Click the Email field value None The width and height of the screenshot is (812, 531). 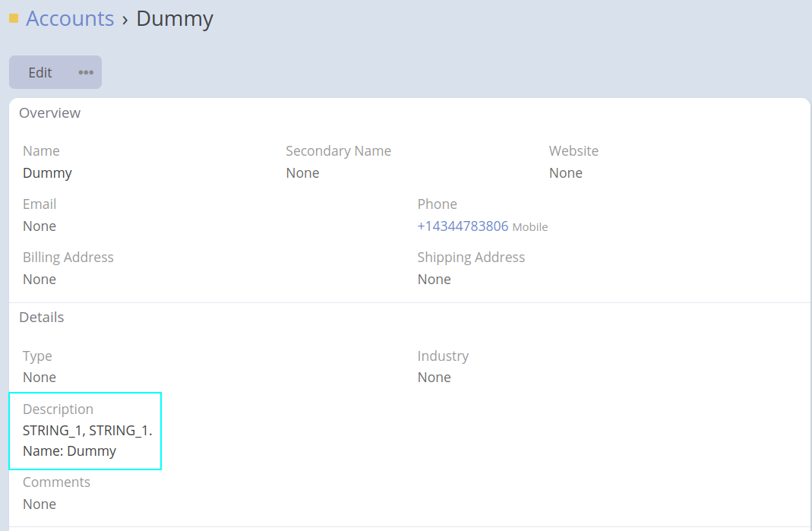point(39,226)
